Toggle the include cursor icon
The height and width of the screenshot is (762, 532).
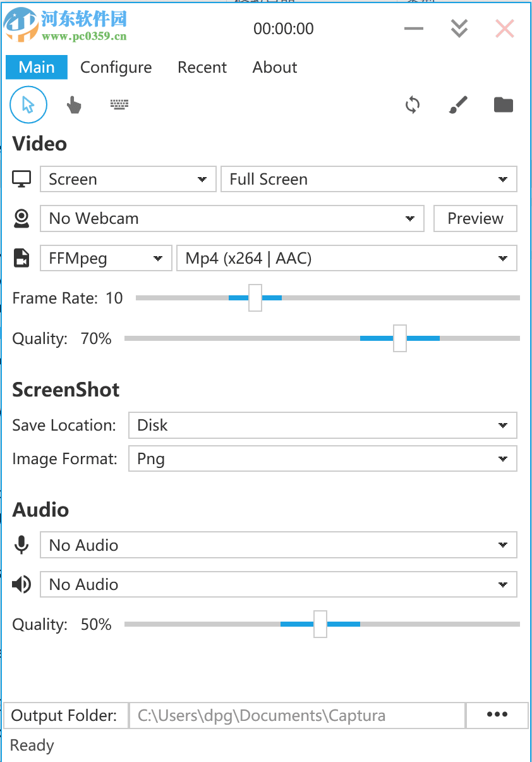28,105
